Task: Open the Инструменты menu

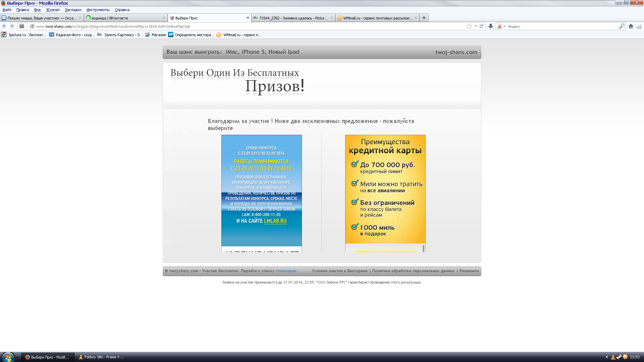Action: click(98, 10)
